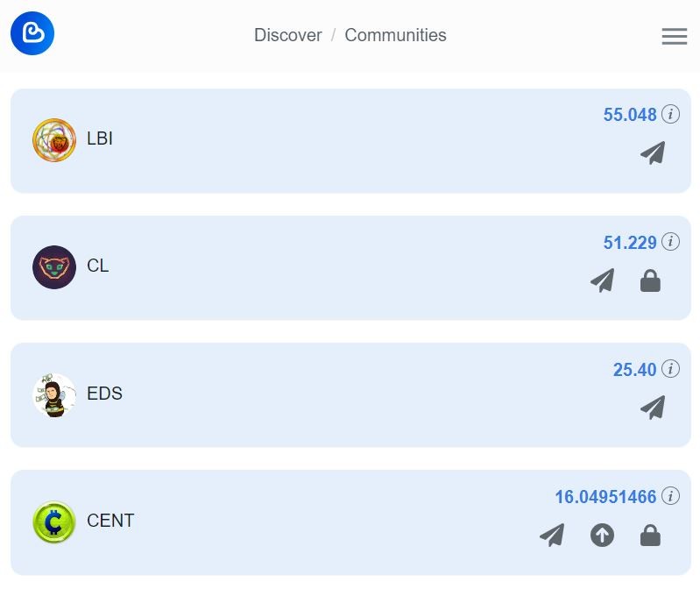Show info for the 25.40 EDS balance
Screen dimensions: 700x589
[670, 369]
